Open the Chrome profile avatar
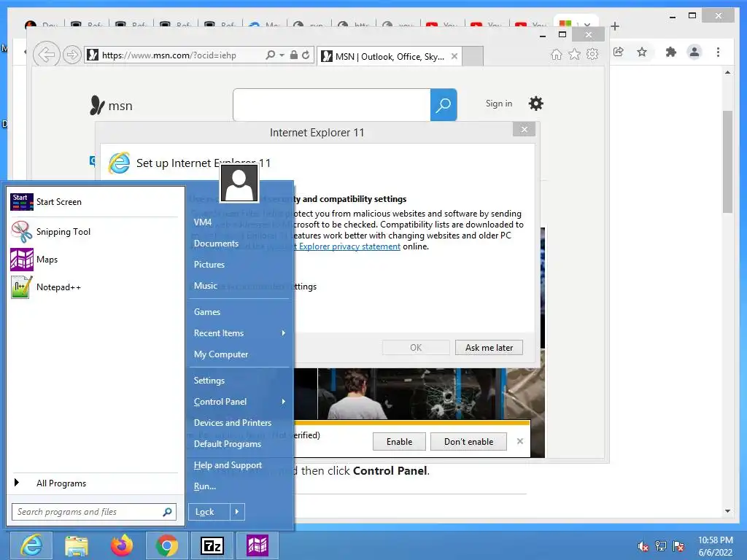 tap(694, 52)
